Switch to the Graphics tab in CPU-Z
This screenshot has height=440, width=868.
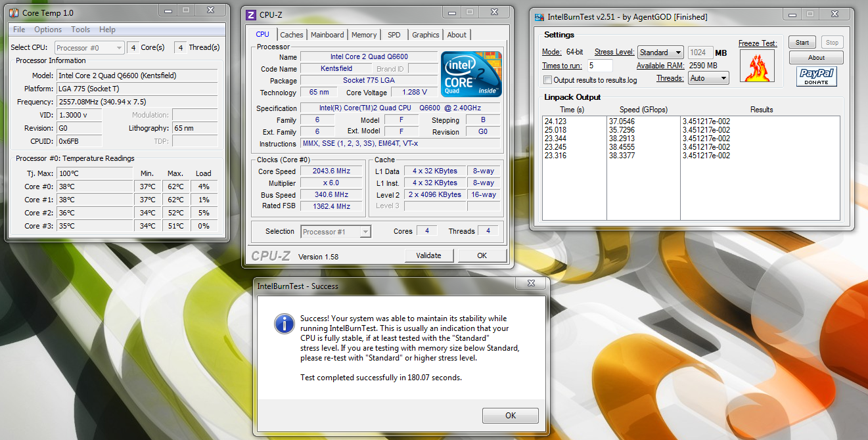pos(426,35)
